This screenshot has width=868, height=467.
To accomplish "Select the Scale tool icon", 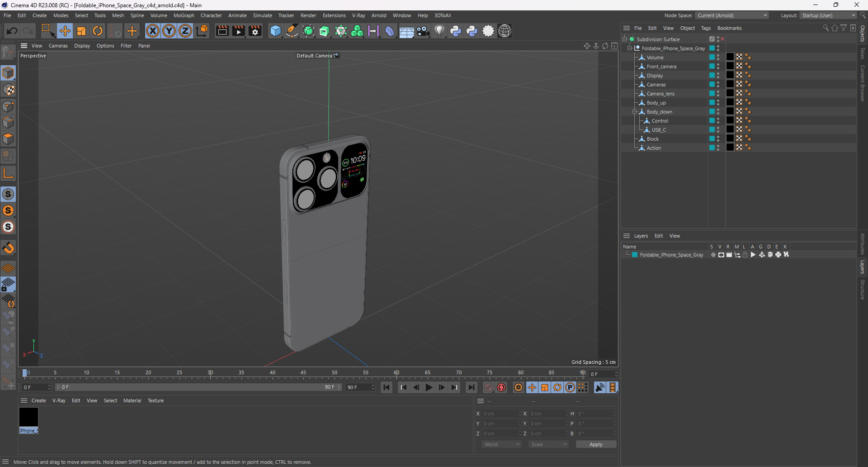I will [81, 31].
